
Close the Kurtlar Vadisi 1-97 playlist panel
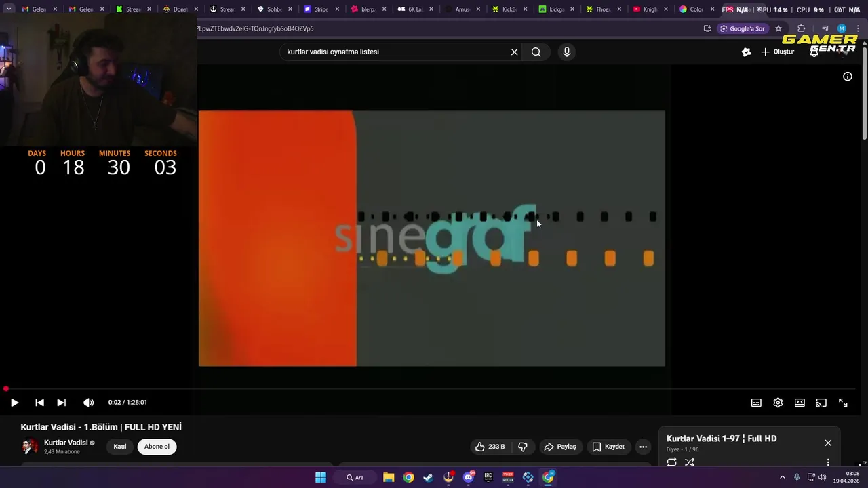coord(828,443)
